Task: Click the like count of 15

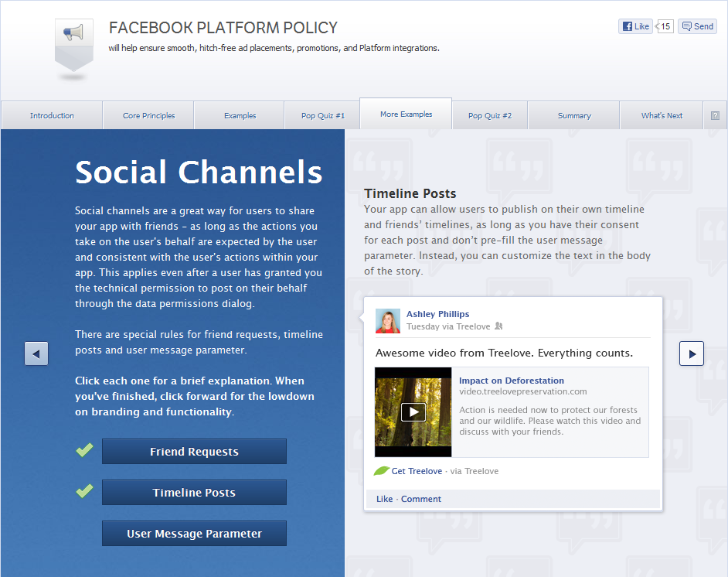Action: tap(665, 26)
